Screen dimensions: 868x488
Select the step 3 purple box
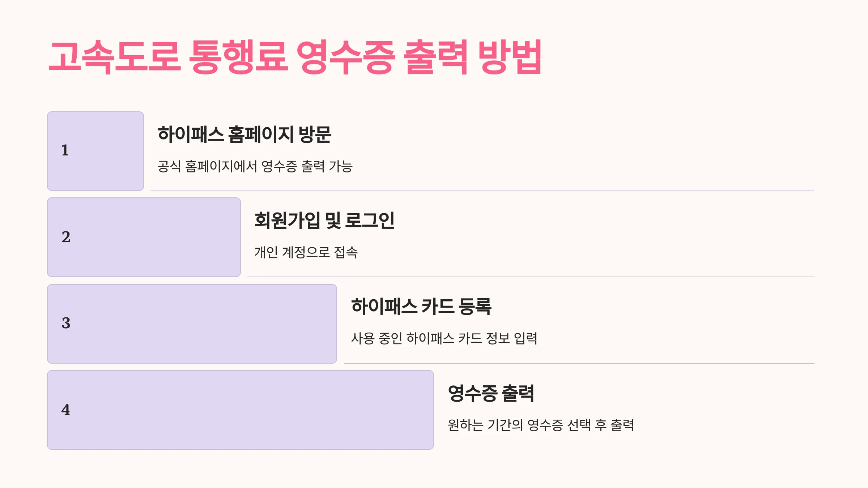point(192,324)
